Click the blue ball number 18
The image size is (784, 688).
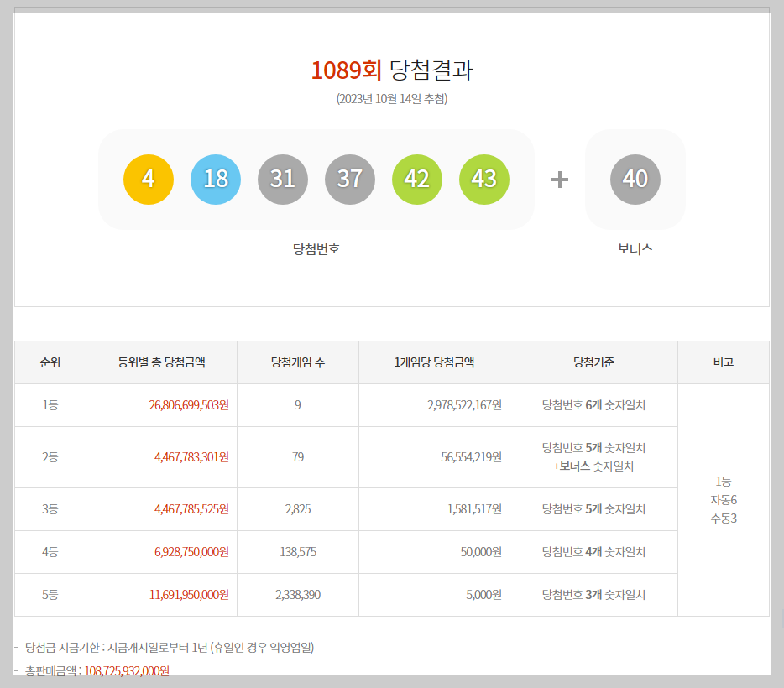[x=216, y=180]
